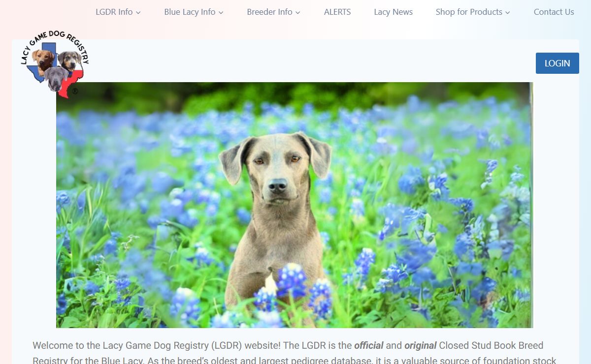Click the Lacy Game Dog Registry logo
The image size is (591, 364).
55,63
